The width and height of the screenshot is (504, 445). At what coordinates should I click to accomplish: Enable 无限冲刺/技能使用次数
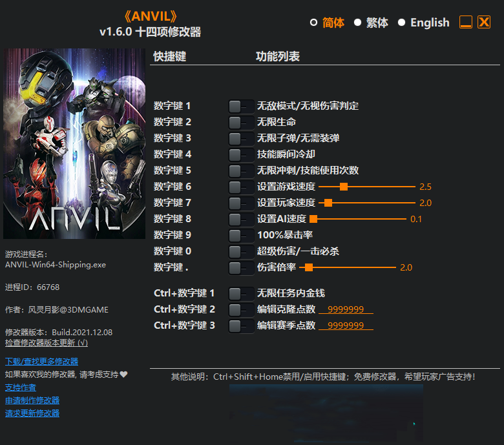coord(241,171)
